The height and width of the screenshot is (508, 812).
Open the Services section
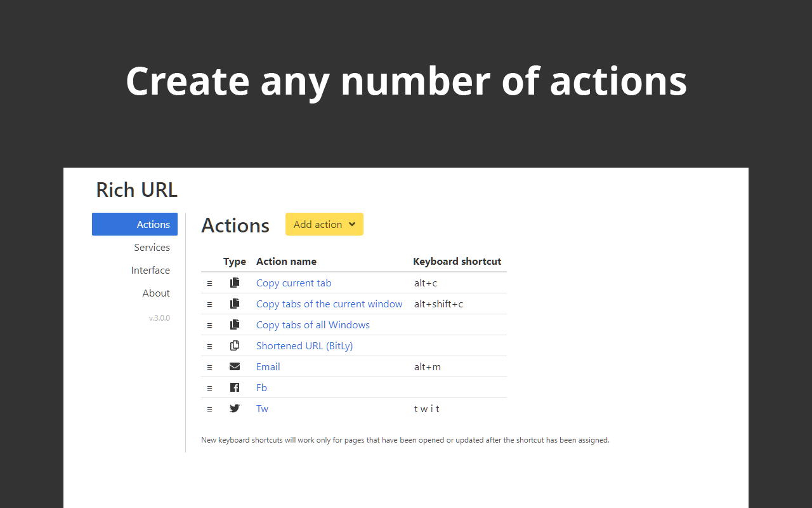(x=152, y=247)
